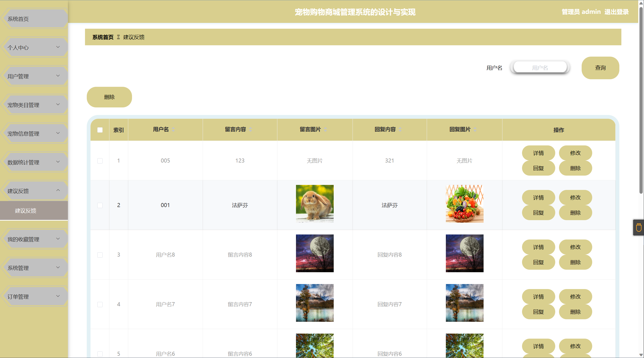Click the 留言内容8 cell text

pos(240,255)
